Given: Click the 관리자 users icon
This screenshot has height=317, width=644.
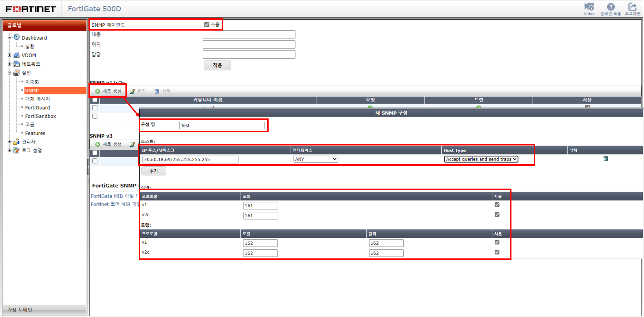Looking at the screenshot, I should (x=16, y=142).
